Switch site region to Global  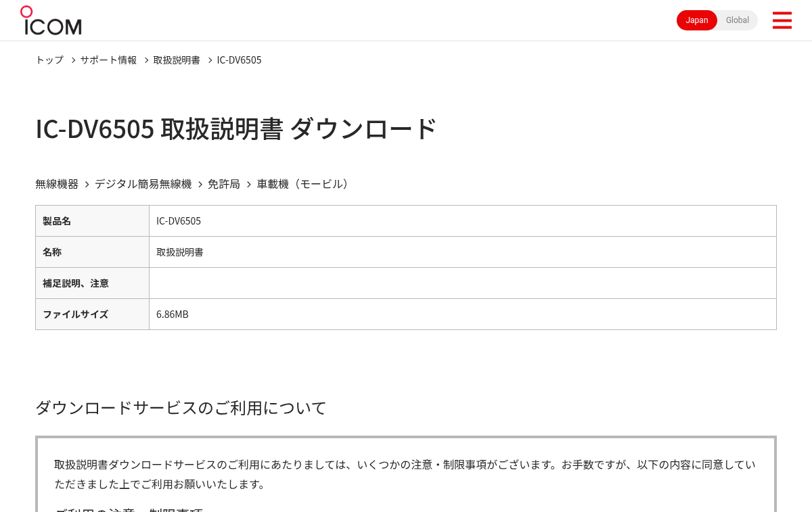click(738, 20)
